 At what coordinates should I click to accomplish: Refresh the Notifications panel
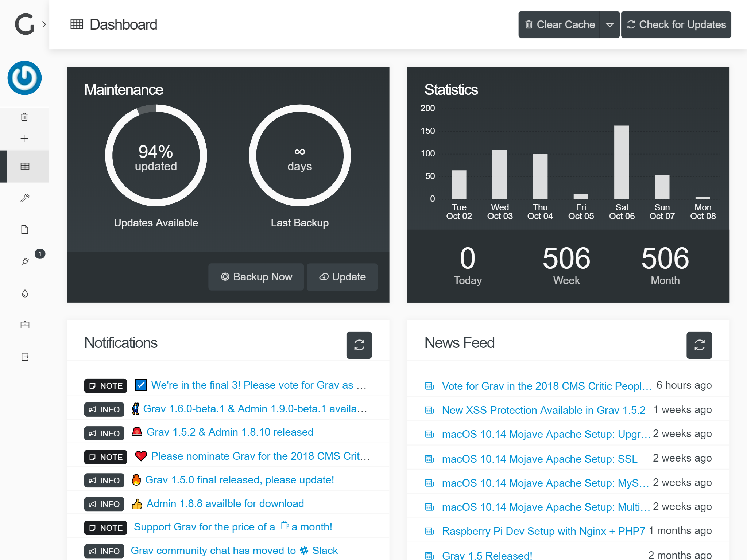359,345
